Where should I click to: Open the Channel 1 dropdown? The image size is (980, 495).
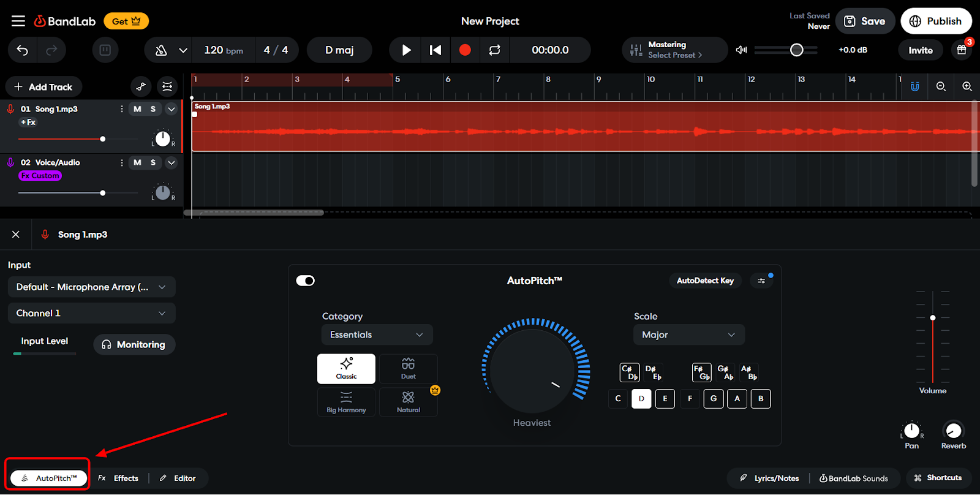pyautogui.click(x=92, y=313)
